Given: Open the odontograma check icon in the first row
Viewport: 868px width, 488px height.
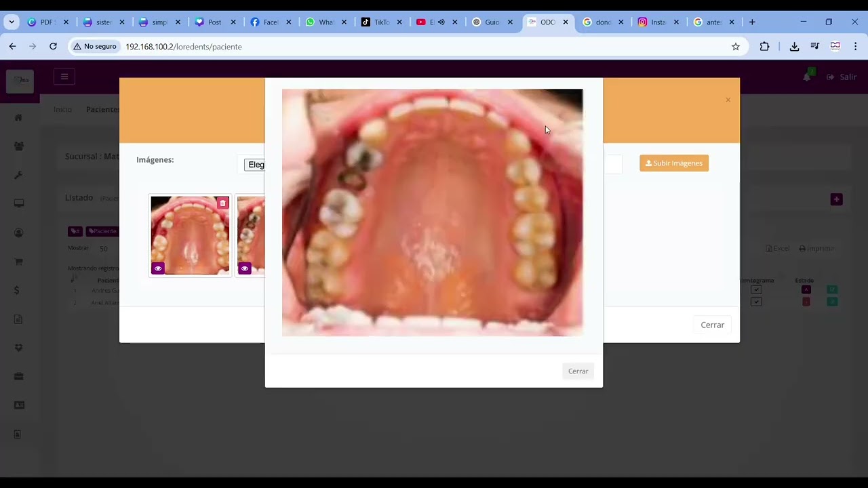Looking at the screenshot, I should (x=756, y=290).
